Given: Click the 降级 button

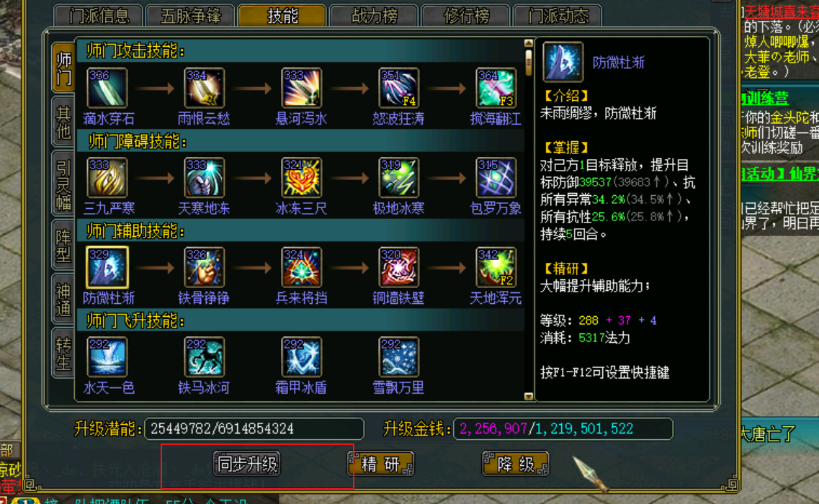Looking at the screenshot, I should (516, 464).
